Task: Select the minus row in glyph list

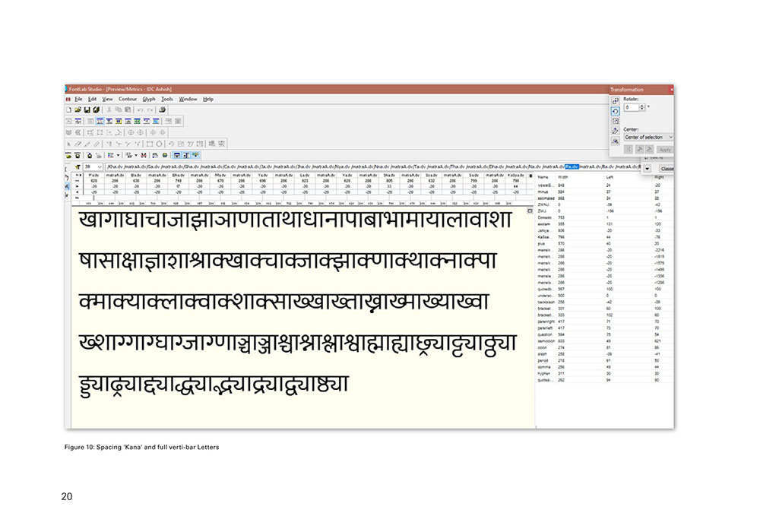Action: coord(604,192)
